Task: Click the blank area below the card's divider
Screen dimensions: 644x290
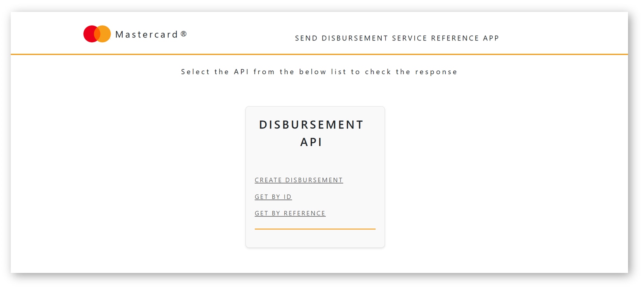Action: [315, 238]
